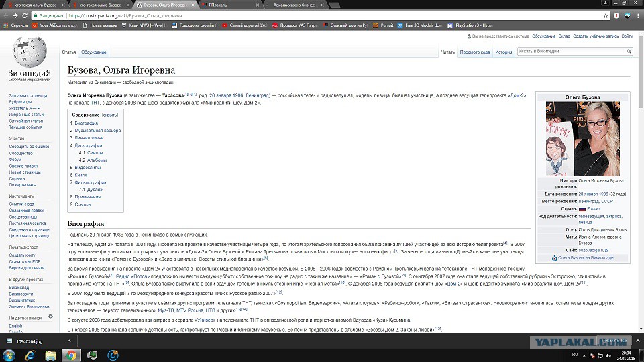Jump to Биография in contents

click(87, 123)
